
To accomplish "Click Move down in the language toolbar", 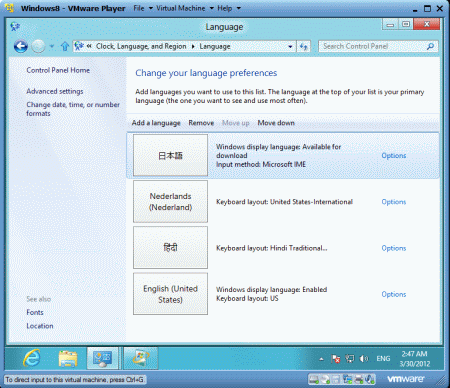I will click(x=276, y=123).
